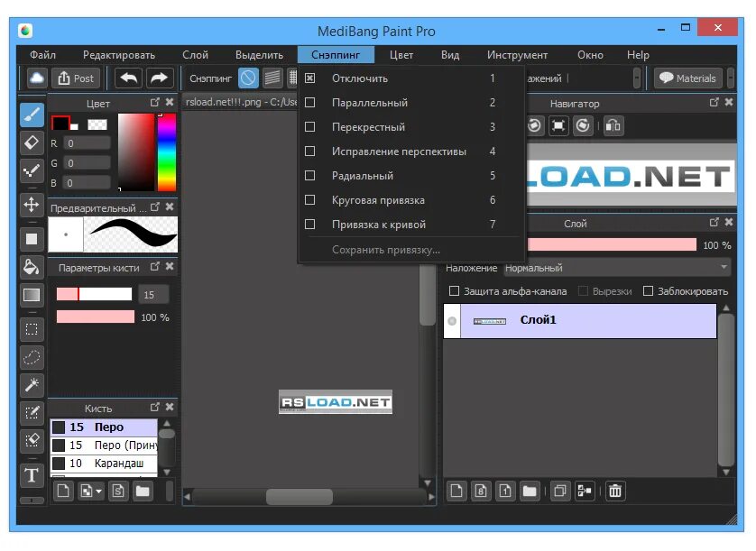
Task: Open the Файл menu
Action: pyautogui.click(x=43, y=55)
